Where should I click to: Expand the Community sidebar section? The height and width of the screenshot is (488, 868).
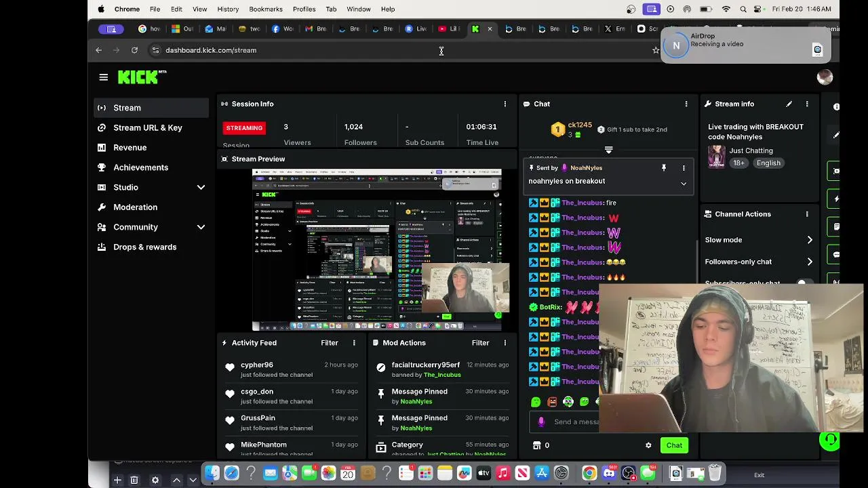pos(201,227)
